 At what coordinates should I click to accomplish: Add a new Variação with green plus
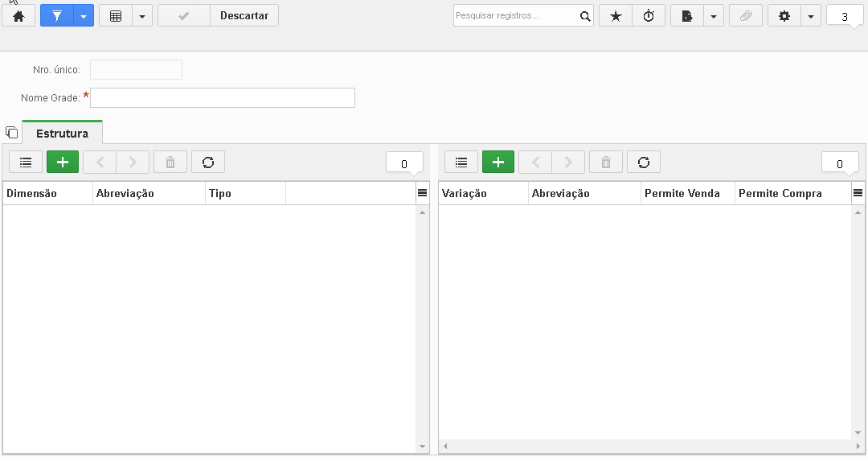point(498,163)
